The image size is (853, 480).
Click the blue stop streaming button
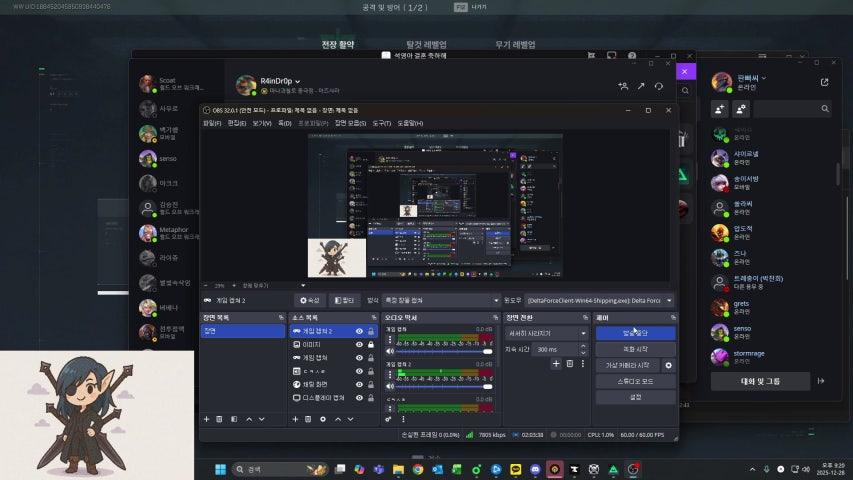point(635,333)
